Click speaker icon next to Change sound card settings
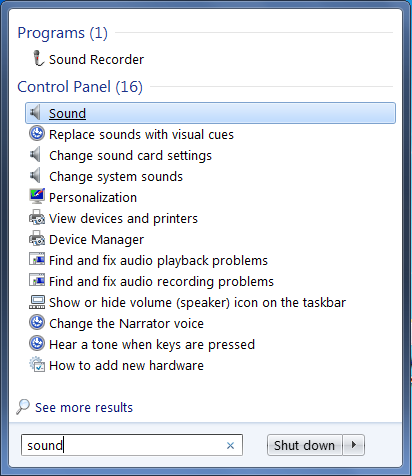Image resolution: width=412 pixels, height=476 pixels. pyautogui.click(x=35, y=155)
